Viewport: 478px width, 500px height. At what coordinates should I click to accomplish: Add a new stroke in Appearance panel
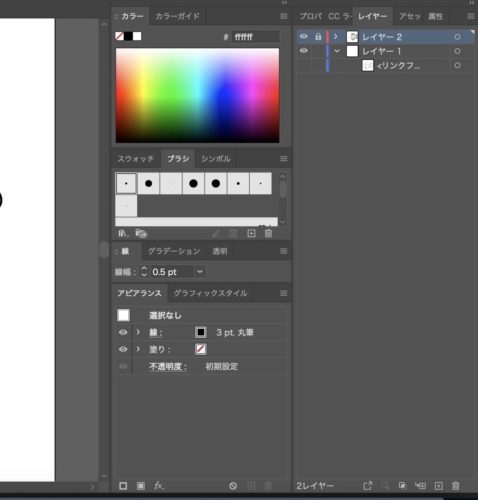pos(123,486)
